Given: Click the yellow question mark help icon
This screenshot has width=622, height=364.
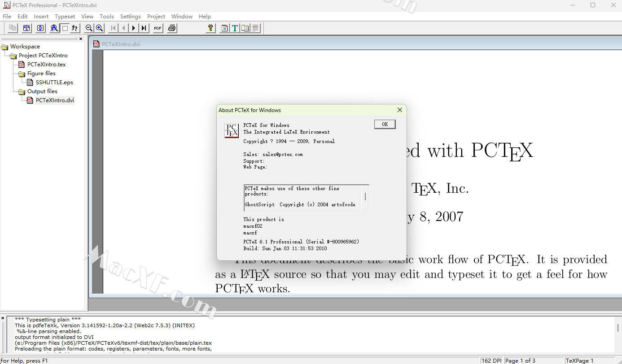Looking at the screenshot, I should pyautogui.click(x=210, y=28).
